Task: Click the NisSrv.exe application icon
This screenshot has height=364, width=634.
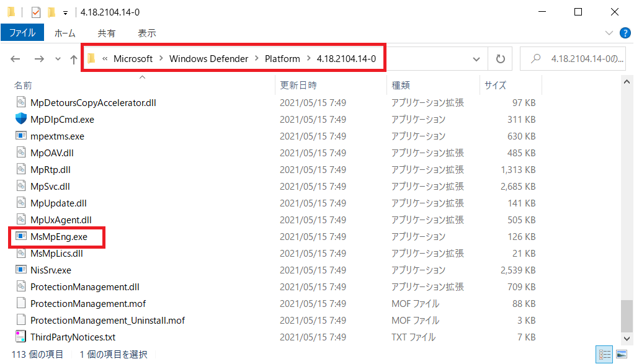Action: (x=21, y=270)
